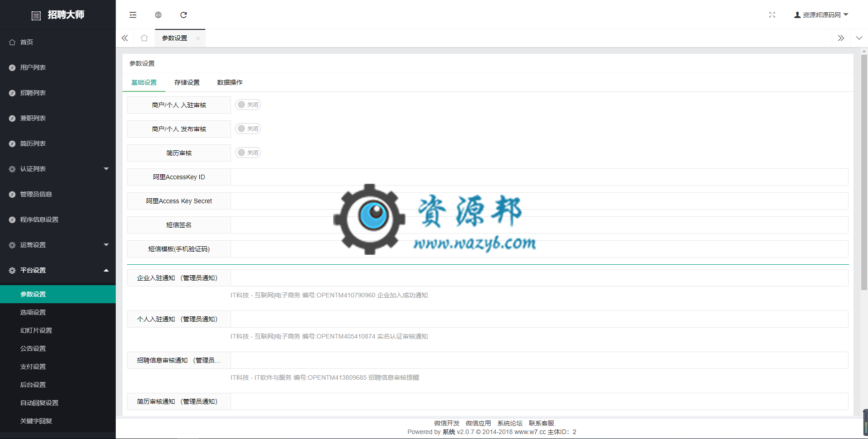Click the refresh page icon
The height and width of the screenshot is (439, 868).
coord(184,15)
